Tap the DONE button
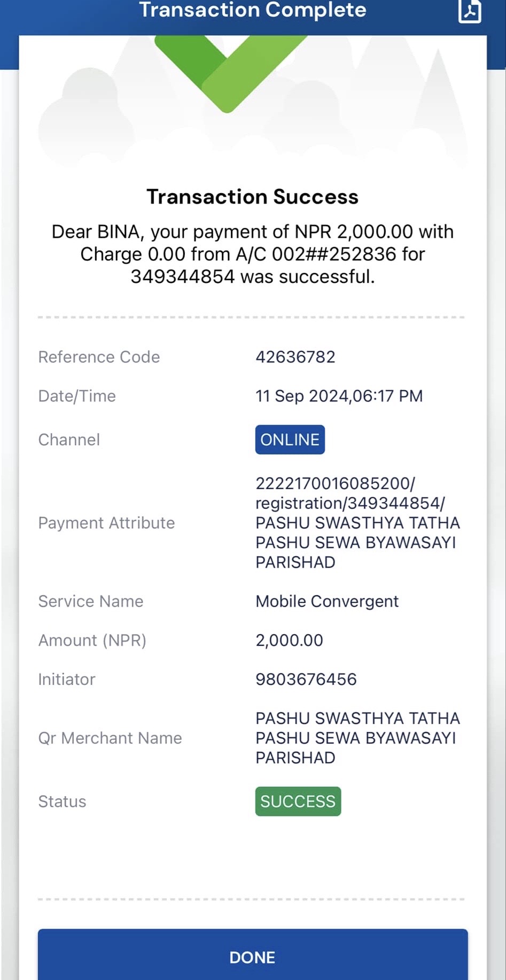The width and height of the screenshot is (506, 980). tap(253, 956)
